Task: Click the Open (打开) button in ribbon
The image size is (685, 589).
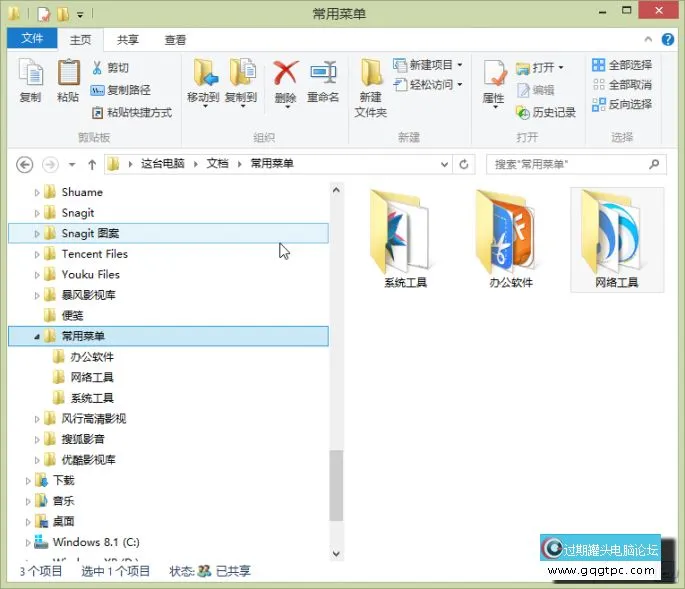Action: [540, 68]
